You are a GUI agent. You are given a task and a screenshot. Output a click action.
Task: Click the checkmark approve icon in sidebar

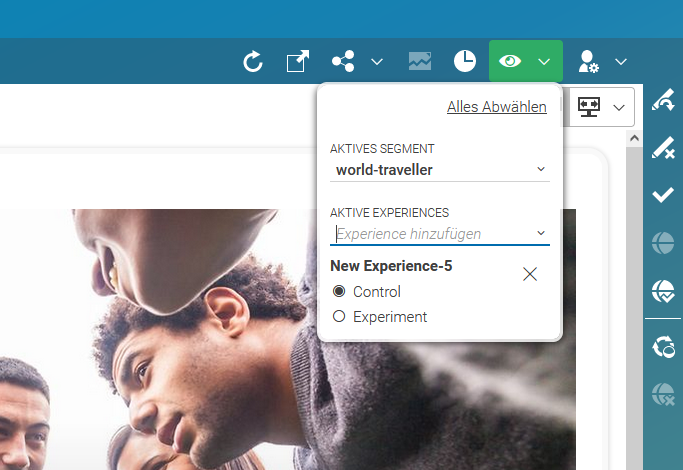(662, 195)
